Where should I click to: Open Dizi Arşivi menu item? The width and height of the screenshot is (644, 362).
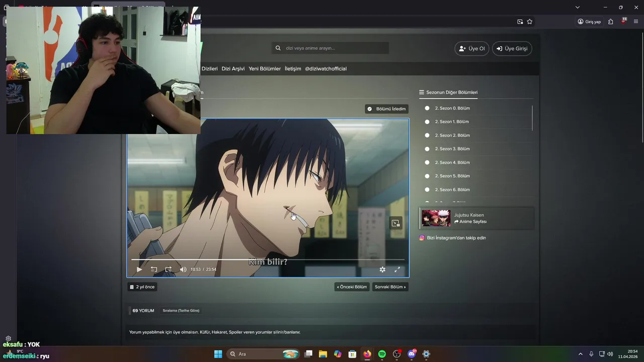tap(233, 69)
